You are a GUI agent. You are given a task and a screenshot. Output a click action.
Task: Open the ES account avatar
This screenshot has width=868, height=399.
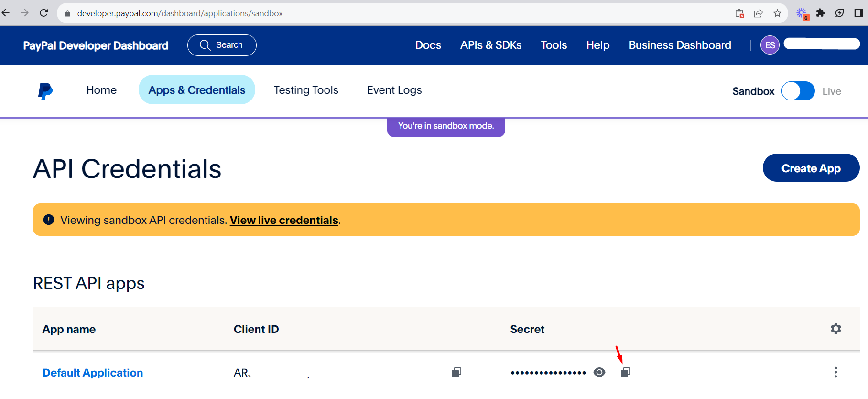770,45
